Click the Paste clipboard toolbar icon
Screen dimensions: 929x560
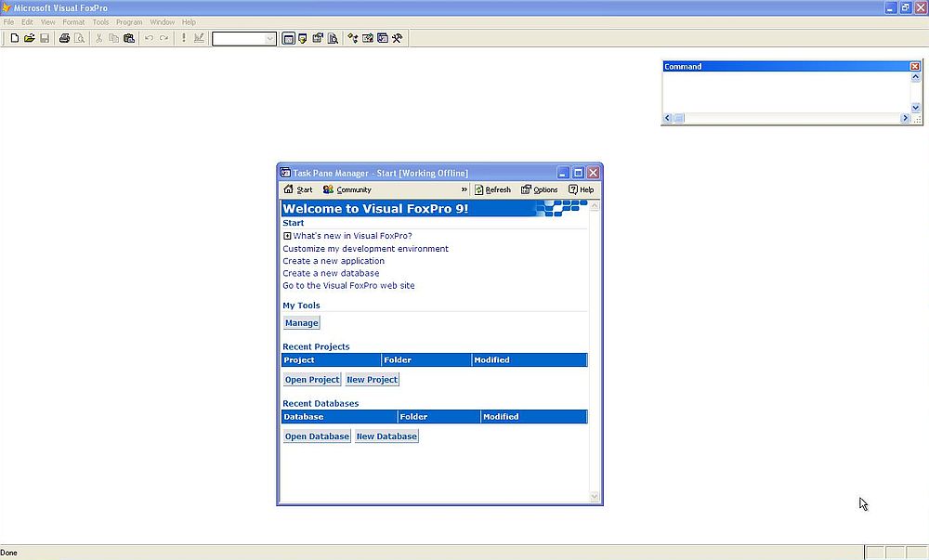coord(128,38)
